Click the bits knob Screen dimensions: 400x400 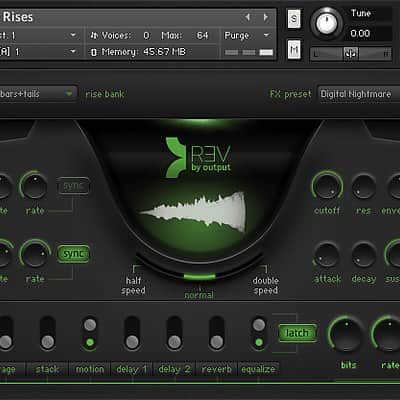[x=346, y=334]
